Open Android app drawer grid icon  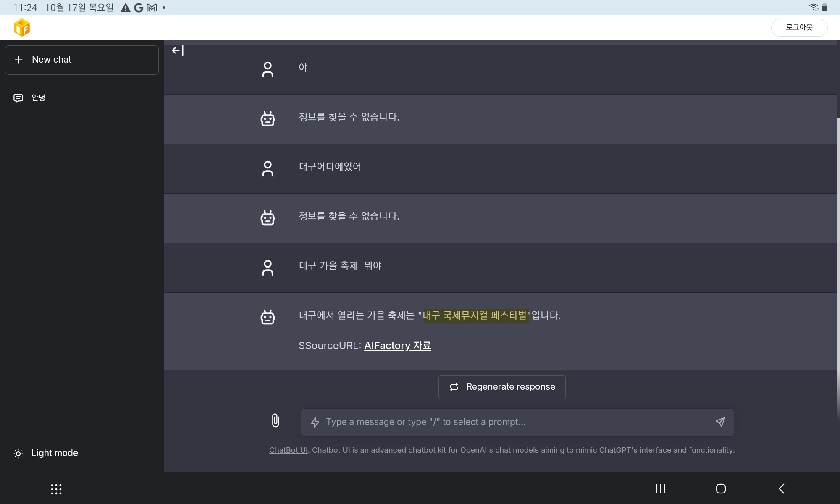click(x=56, y=489)
